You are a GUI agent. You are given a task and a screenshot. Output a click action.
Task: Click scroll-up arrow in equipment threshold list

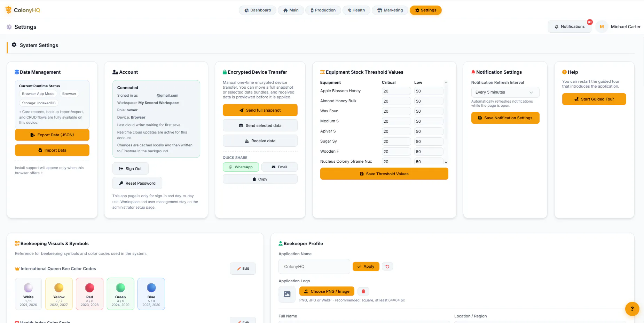[446, 82]
